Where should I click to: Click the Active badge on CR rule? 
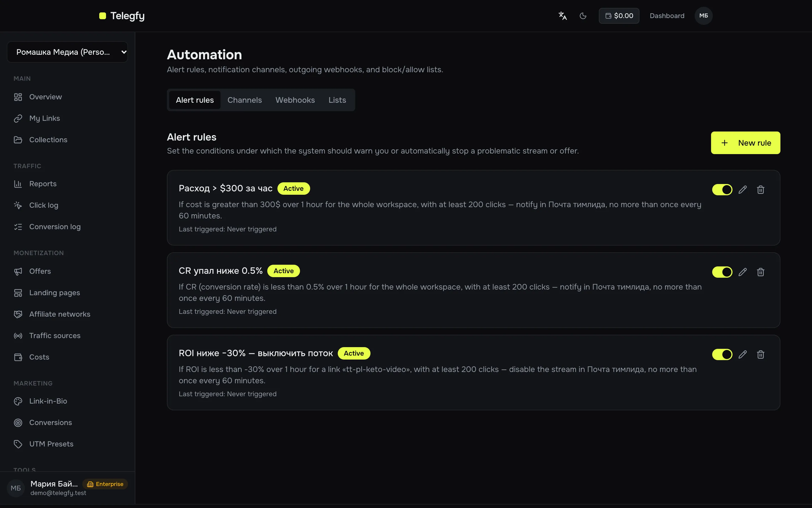point(284,271)
